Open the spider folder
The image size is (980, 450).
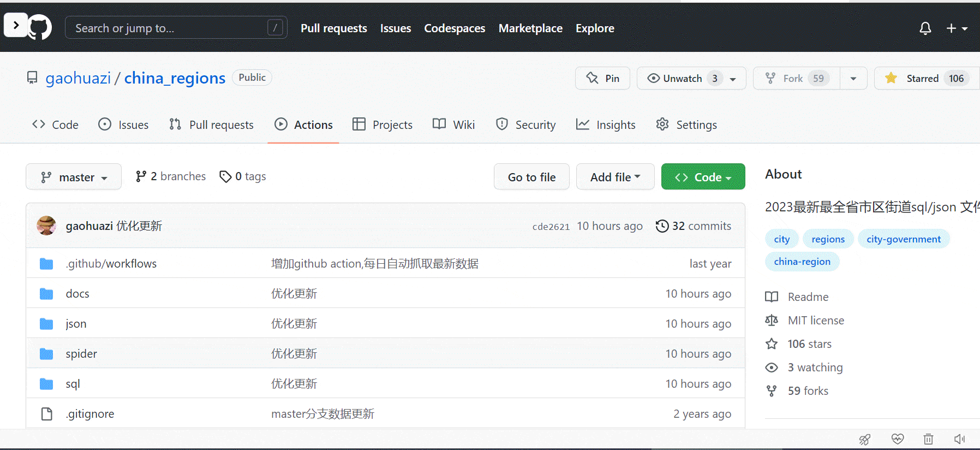[x=81, y=354]
